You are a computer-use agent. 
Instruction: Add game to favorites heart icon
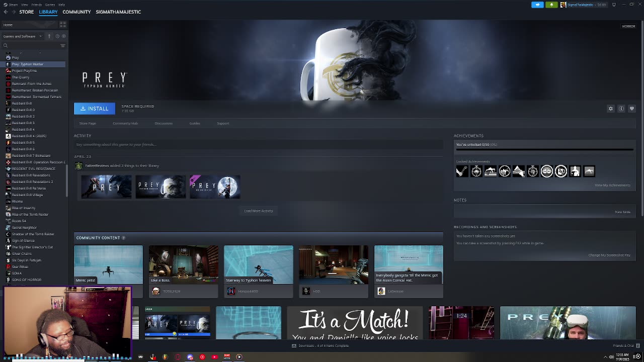pos(632,109)
